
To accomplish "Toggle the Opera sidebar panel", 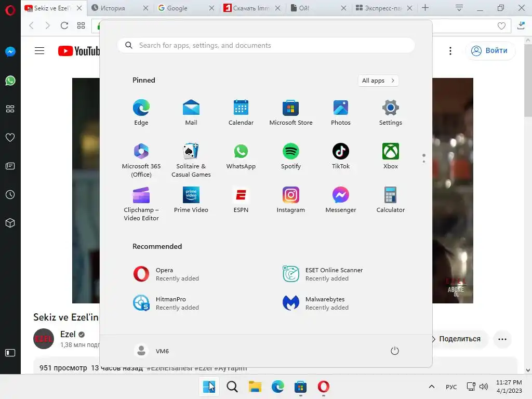I will 10,353.
